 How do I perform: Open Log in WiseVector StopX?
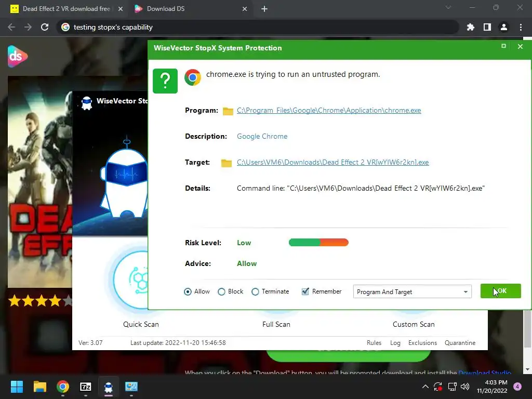click(395, 343)
